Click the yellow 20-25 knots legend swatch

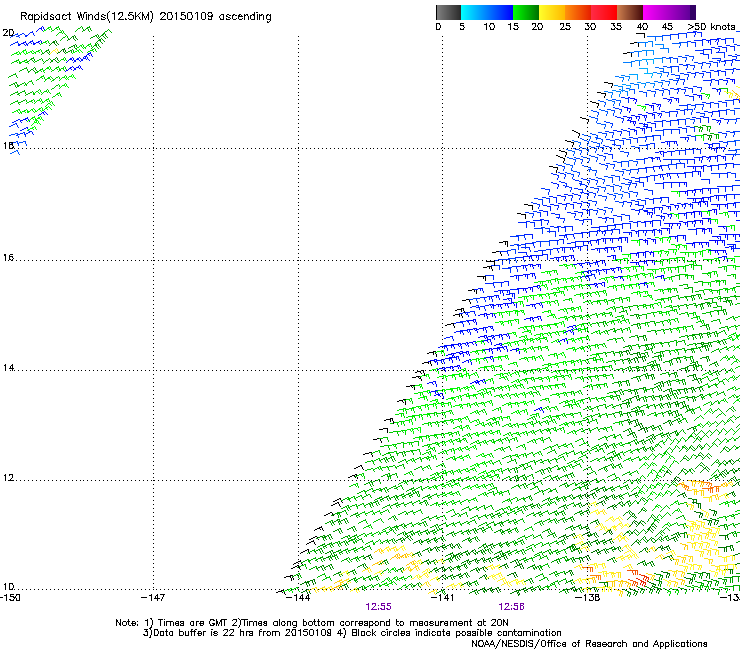552,12
